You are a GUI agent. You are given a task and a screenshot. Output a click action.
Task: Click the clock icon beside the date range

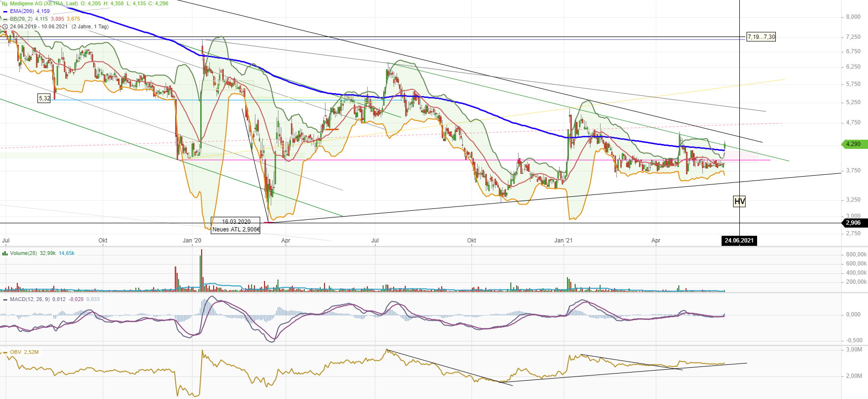tap(5, 26)
